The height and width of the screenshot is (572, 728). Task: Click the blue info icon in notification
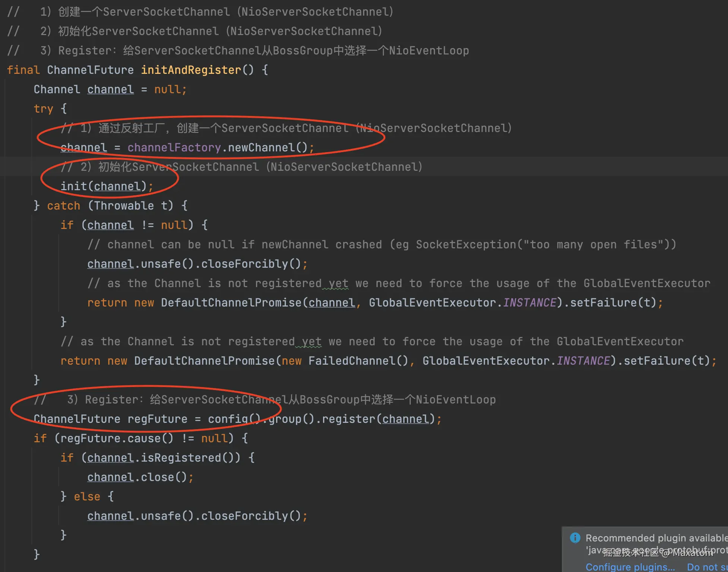(x=575, y=537)
